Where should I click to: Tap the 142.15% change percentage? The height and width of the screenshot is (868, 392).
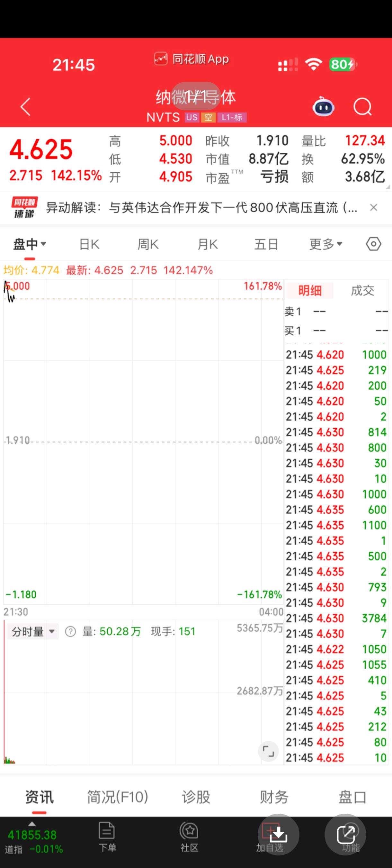(76, 175)
